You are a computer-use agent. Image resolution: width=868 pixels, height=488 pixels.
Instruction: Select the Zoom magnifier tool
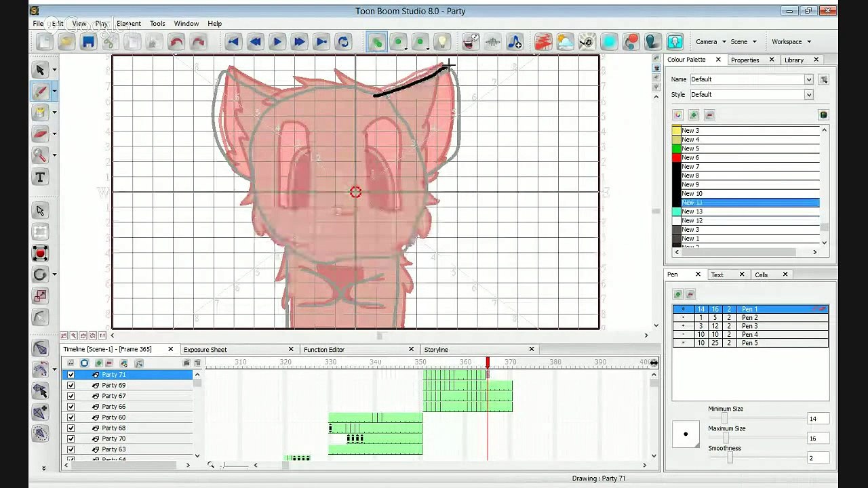click(40, 156)
